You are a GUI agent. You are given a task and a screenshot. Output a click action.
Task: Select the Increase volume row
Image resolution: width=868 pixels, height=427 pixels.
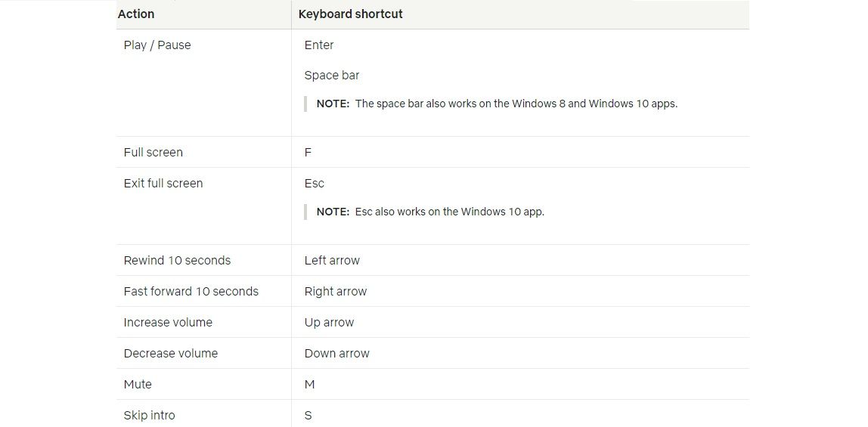[x=433, y=323]
